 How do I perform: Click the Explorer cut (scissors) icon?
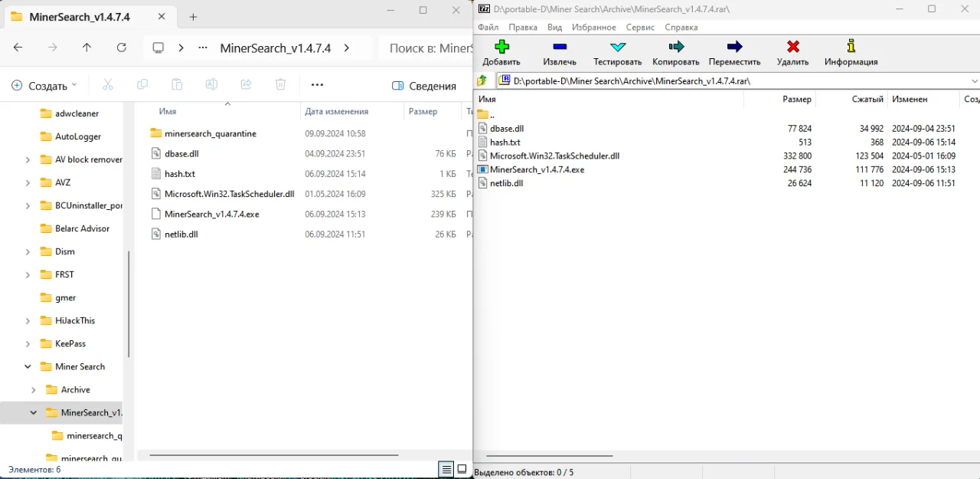point(108,85)
